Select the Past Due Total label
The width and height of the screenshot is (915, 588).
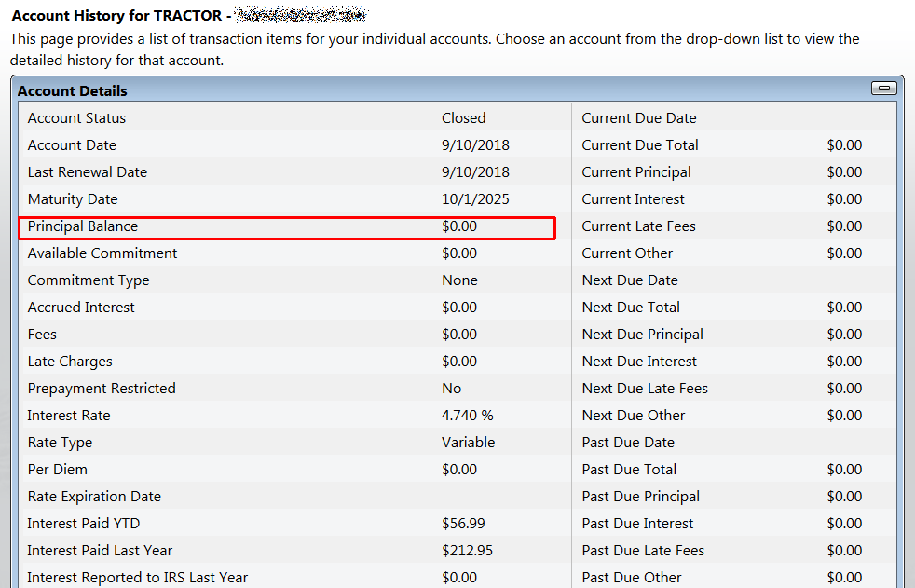[x=629, y=470]
